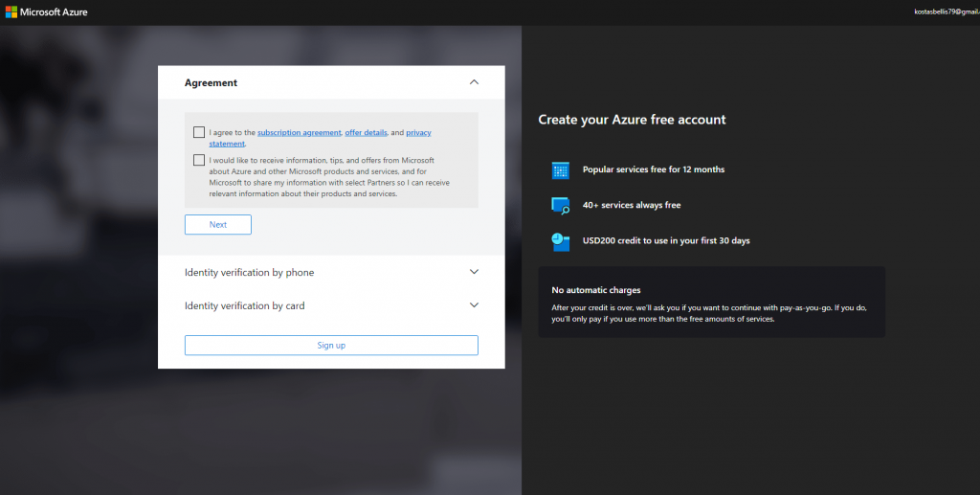Viewport: 980px width, 495px height.
Task: Click the Microsoft Azure title text
Action: (54, 11)
